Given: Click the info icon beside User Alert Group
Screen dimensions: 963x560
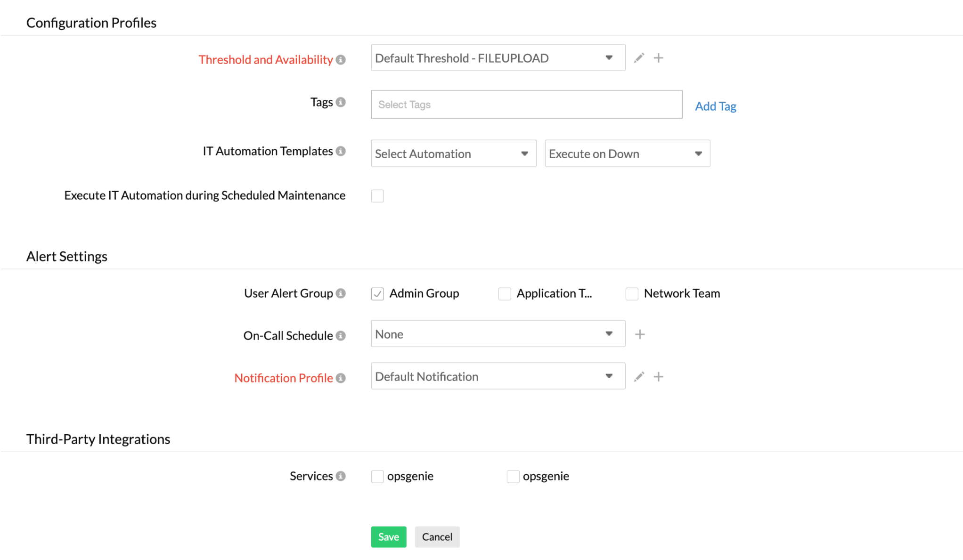Looking at the screenshot, I should 341,293.
